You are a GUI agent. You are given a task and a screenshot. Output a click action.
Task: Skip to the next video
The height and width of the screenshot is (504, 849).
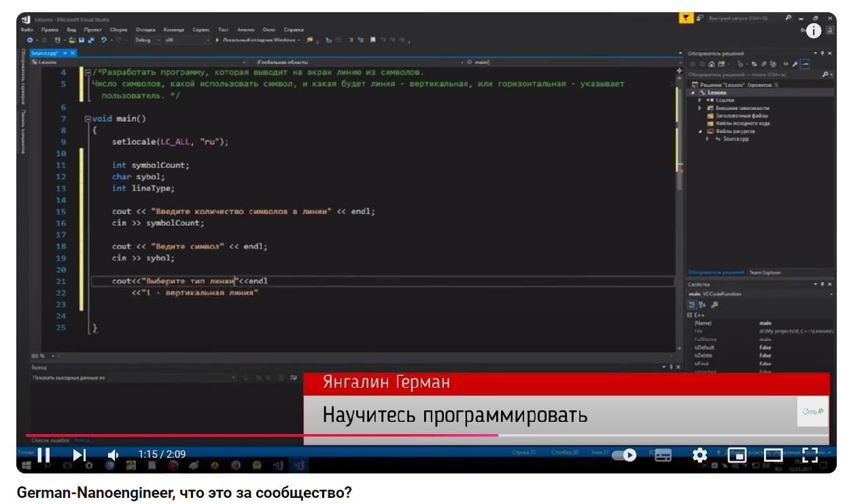click(80, 454)
